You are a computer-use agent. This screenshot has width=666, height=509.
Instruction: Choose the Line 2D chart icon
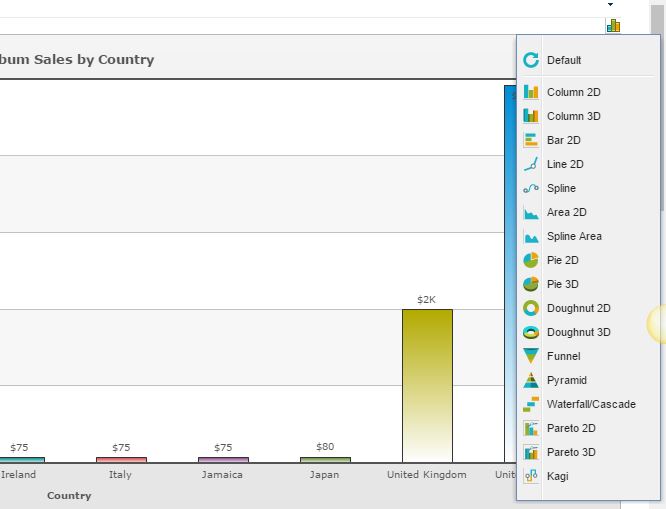click(x=531, y=164)
